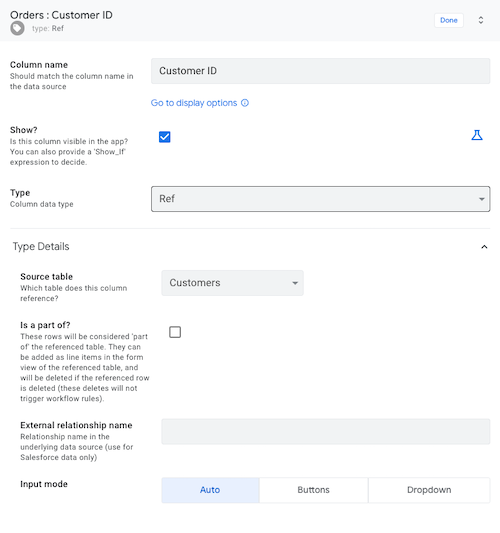
Task: Open the Type dropdown showing Ref
Action: coord(321,199)
